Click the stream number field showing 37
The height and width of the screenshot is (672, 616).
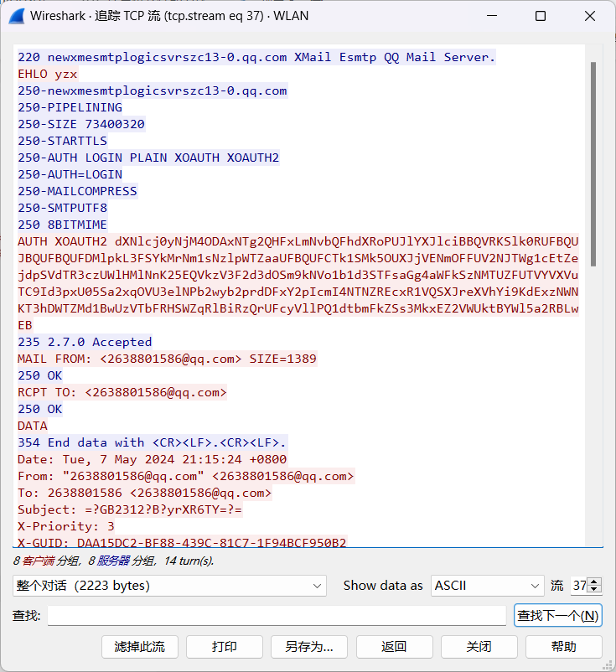tap(580, 586)
